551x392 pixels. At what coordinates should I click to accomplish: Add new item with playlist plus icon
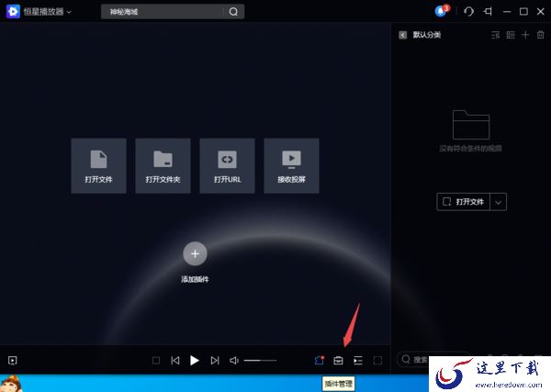click(525, 35)
